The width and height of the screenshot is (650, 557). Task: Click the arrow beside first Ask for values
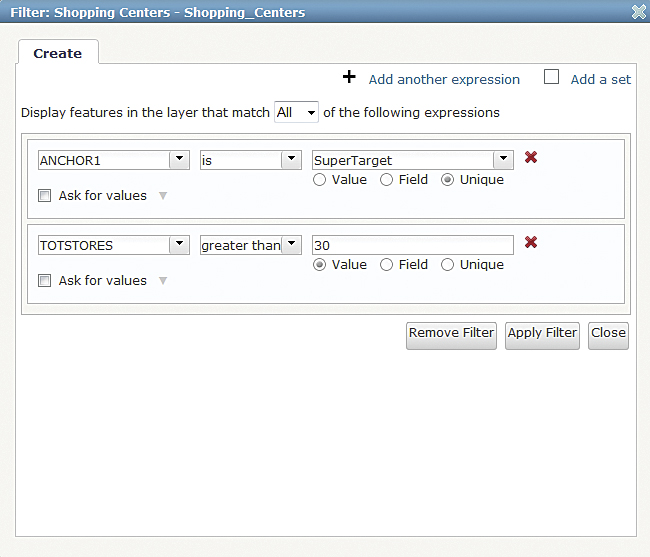pos(163,196)
